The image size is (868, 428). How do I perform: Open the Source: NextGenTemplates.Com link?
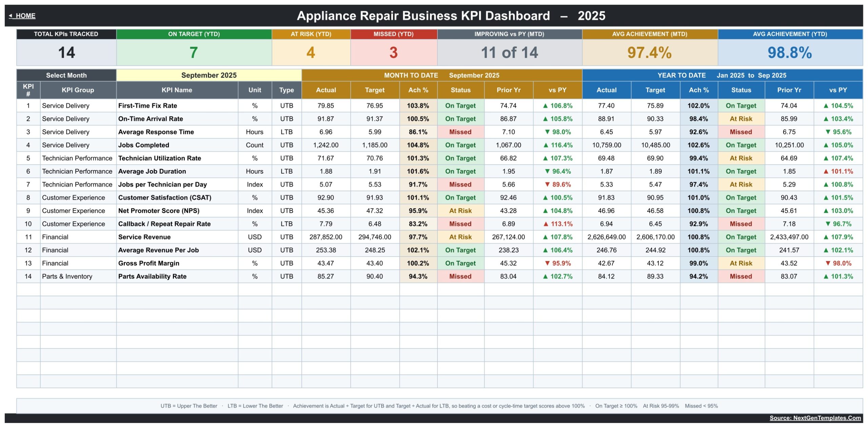pos(815,418)
